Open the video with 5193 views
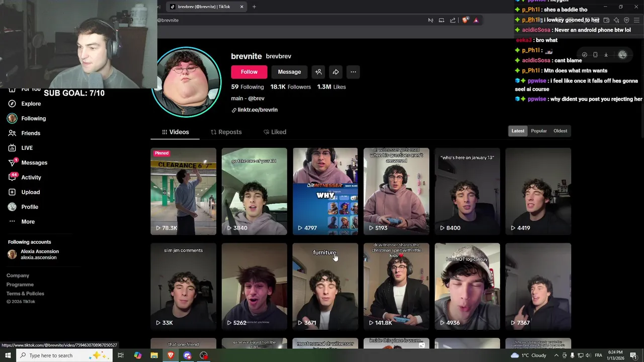 point(396,191)
